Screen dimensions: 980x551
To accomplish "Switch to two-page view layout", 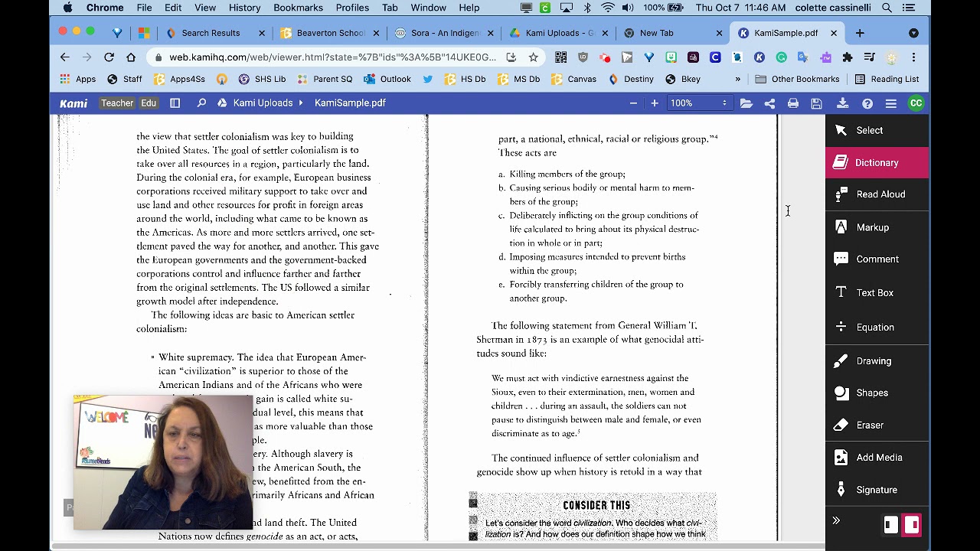I will (911, 525).
